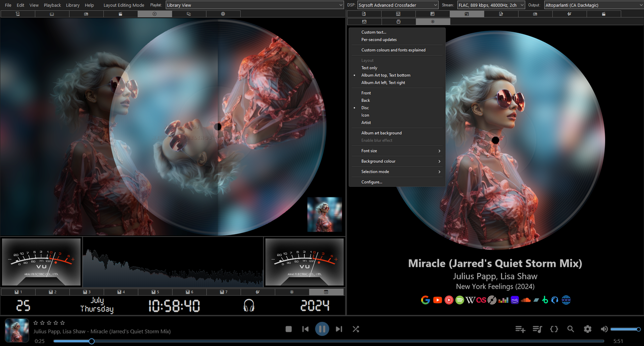Open the Wikipedia link icon

point(470,300)
